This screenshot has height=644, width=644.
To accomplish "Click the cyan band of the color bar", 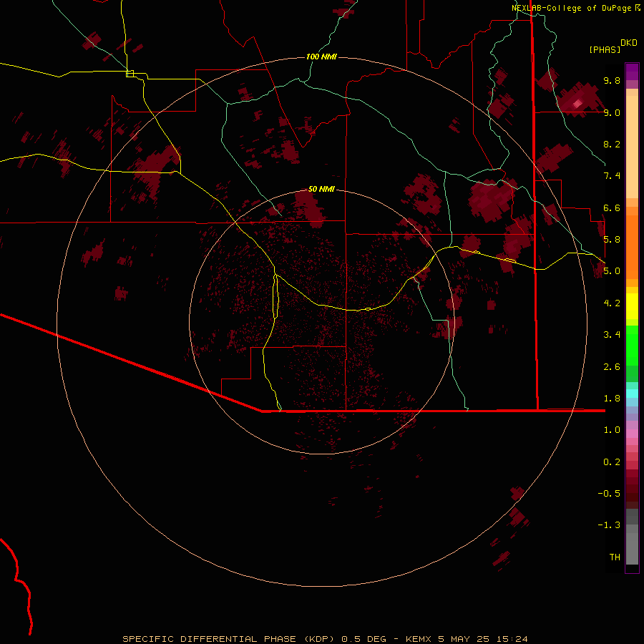I will coord(632,394).
